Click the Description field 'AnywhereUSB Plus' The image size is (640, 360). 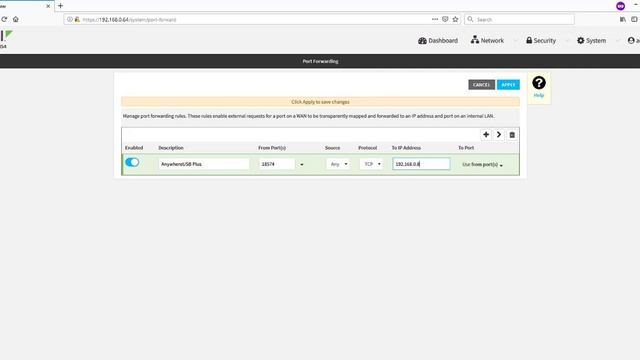click(204, 164)
